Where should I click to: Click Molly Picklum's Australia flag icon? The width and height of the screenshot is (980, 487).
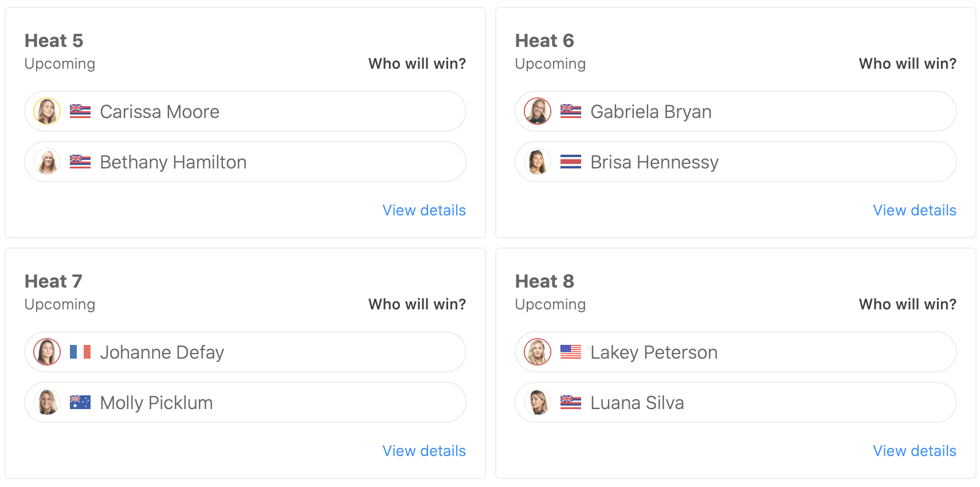(80, 402)
